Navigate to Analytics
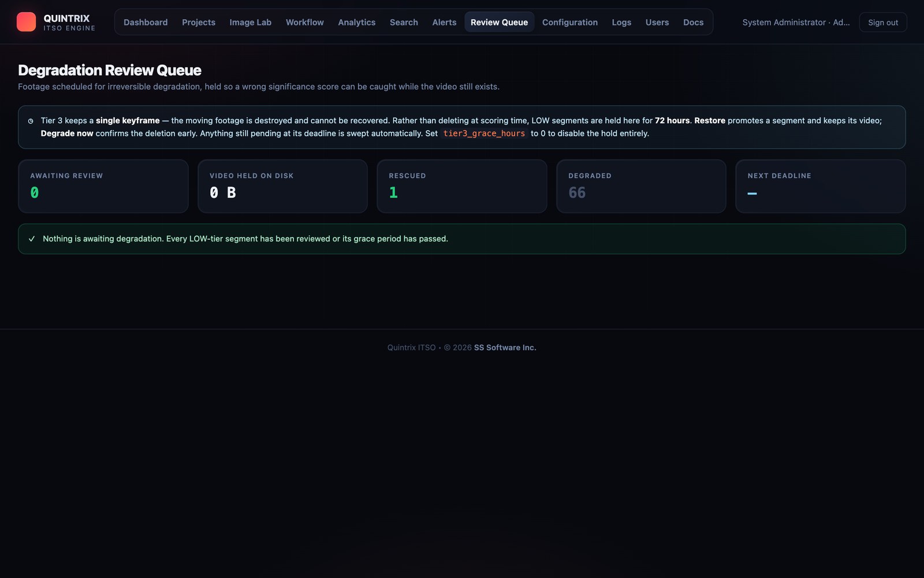Viewport: 924px width, 578px height. point(356,22)
